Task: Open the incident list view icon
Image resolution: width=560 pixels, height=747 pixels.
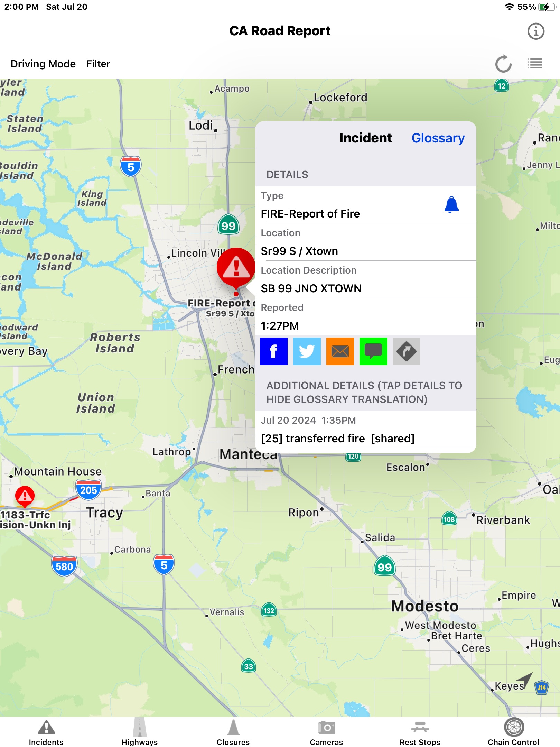Action: click(x=534, y=64)
